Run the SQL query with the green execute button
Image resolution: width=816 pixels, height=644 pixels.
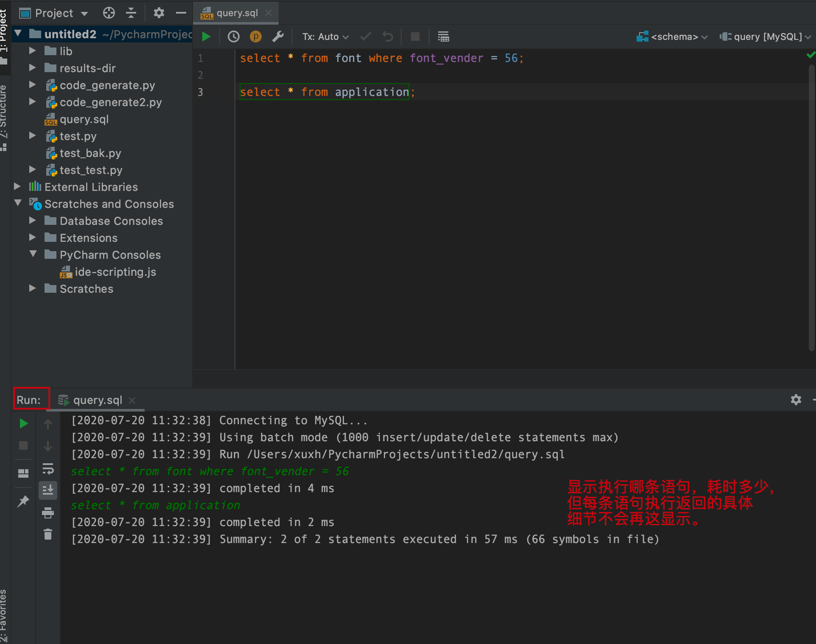[206, 37]
